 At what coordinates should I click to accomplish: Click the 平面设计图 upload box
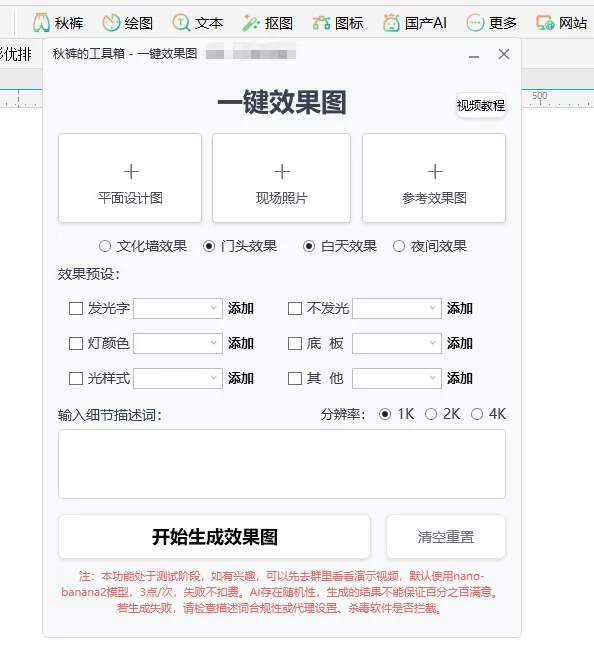click(x=130, y=178)
